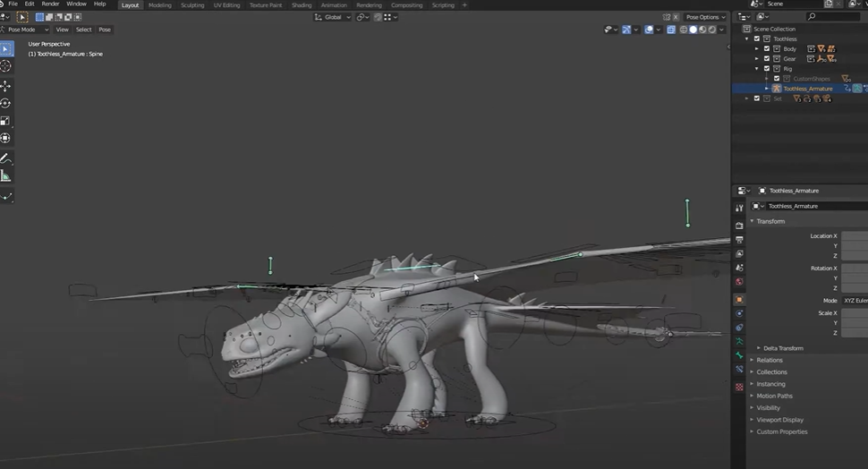868x469 pixels.
Task: Select the Measure tool
Action: (6, 176)
